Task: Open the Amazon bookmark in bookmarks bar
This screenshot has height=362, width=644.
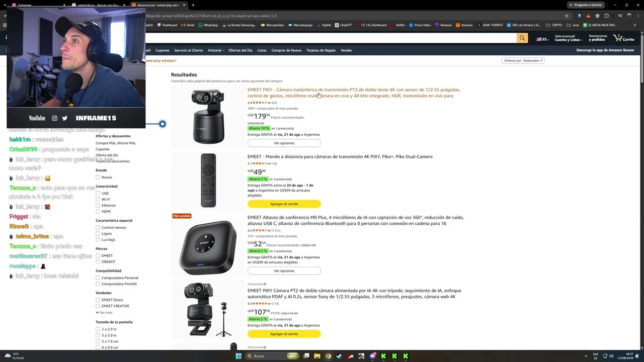Action: [x=464, y=25]
